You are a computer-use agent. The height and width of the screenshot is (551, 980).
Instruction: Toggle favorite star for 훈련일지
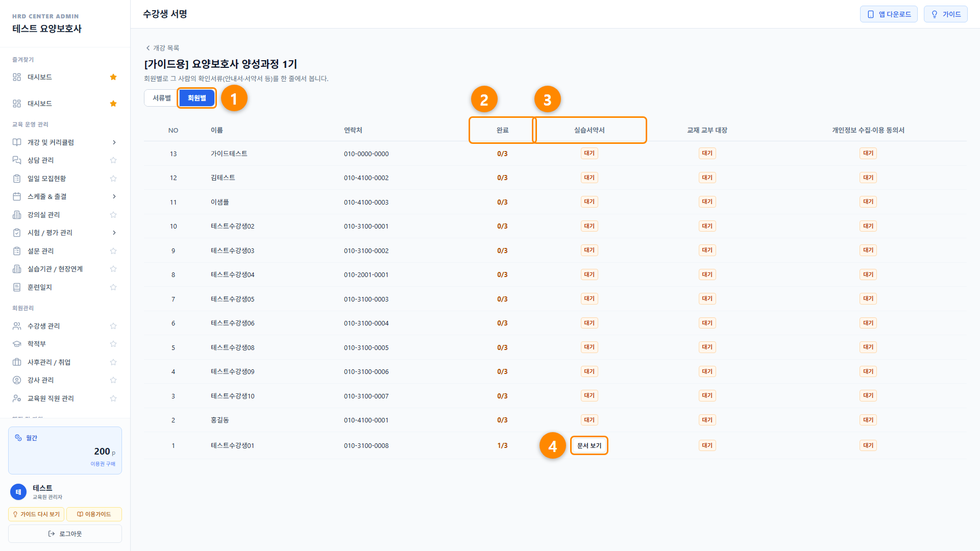[x=113, y=287]
